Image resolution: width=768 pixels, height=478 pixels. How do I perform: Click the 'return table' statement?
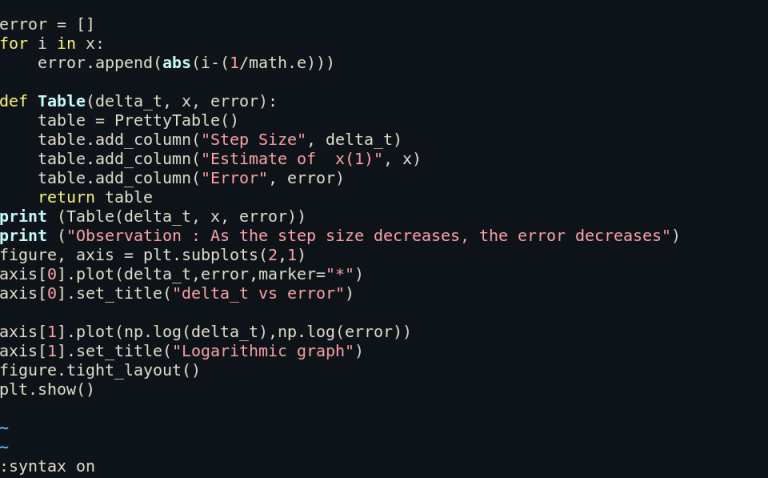coord(96,197)
